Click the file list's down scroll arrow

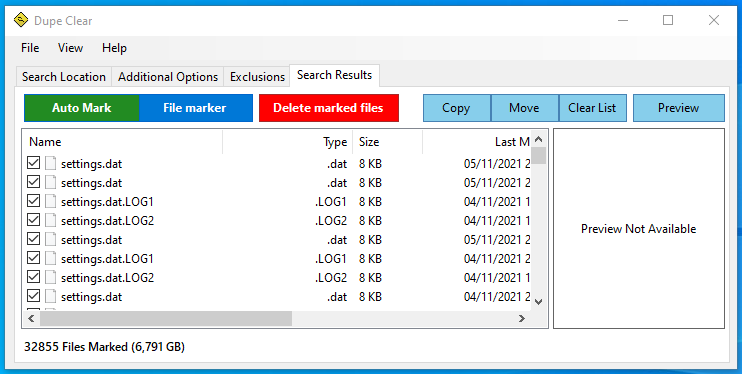[539, 302]
